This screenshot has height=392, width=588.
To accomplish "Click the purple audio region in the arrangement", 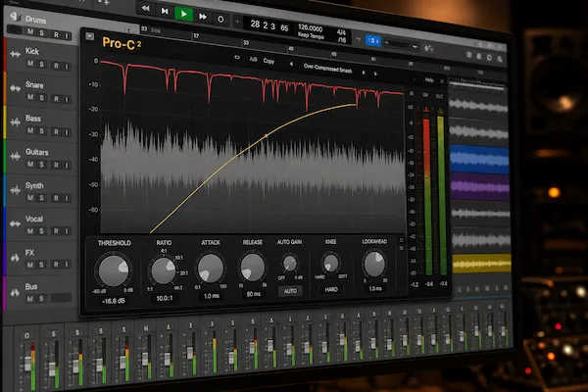I will click(x=480, y=186).
